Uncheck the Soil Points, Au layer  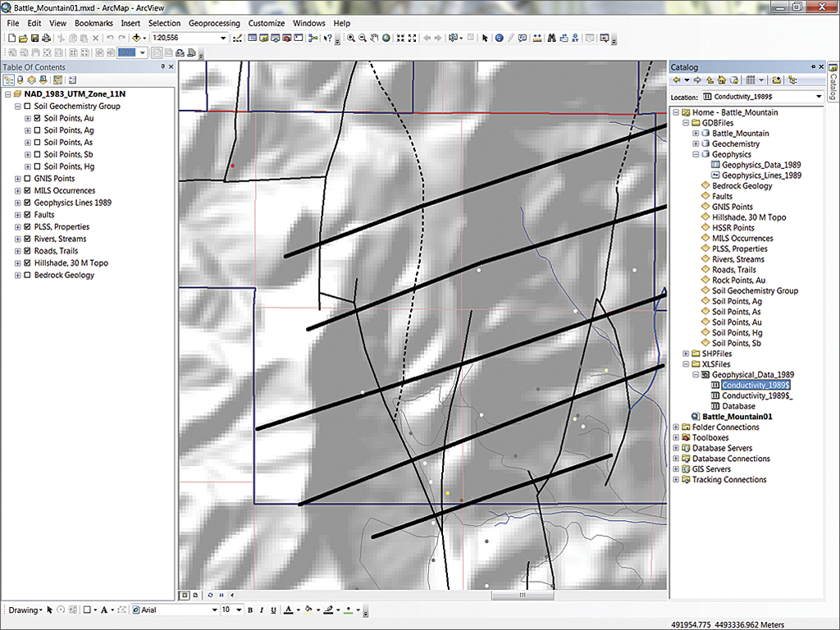[x=38, y=118]
